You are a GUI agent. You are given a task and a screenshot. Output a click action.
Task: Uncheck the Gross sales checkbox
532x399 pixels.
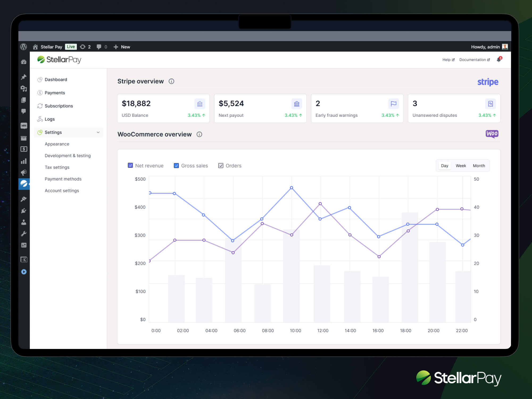176,165
